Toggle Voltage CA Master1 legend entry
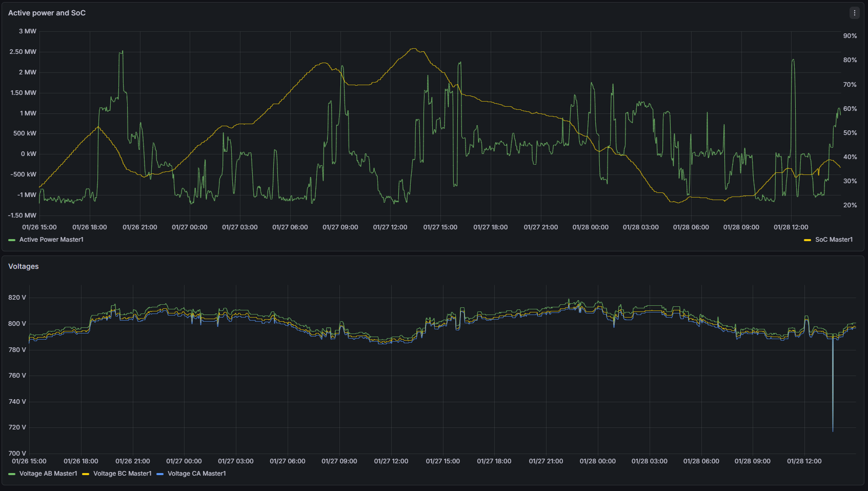The height and width of the screenshot is (491, 868). (x=197, y=474)
